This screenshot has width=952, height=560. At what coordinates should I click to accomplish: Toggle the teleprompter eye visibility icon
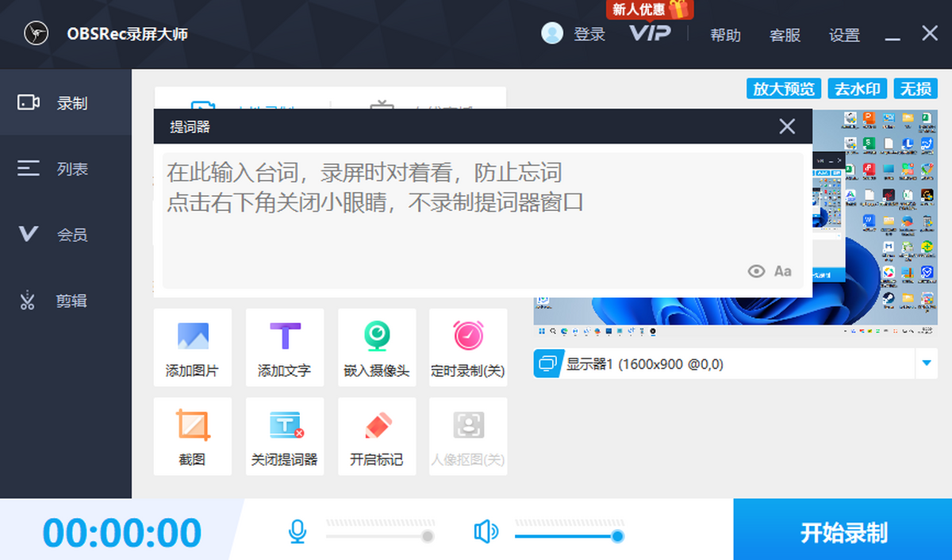(x=757, y=271)
